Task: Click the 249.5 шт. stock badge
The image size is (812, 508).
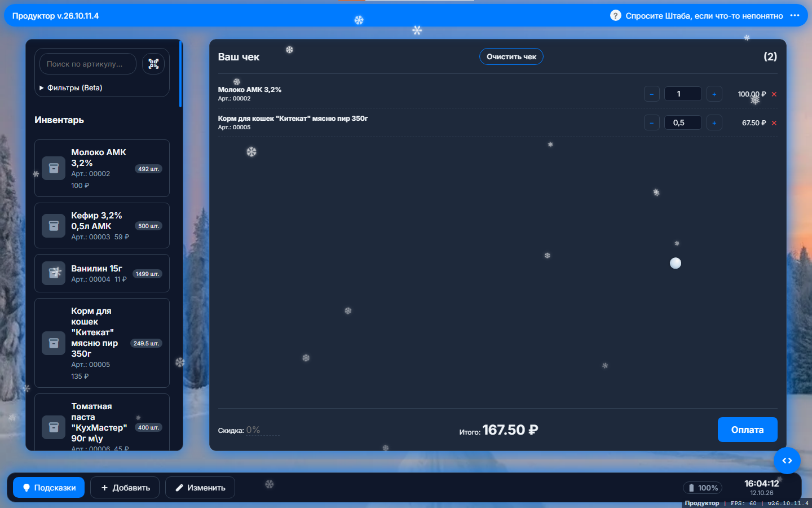Action: pyautogui.click(x=146, y=343)
